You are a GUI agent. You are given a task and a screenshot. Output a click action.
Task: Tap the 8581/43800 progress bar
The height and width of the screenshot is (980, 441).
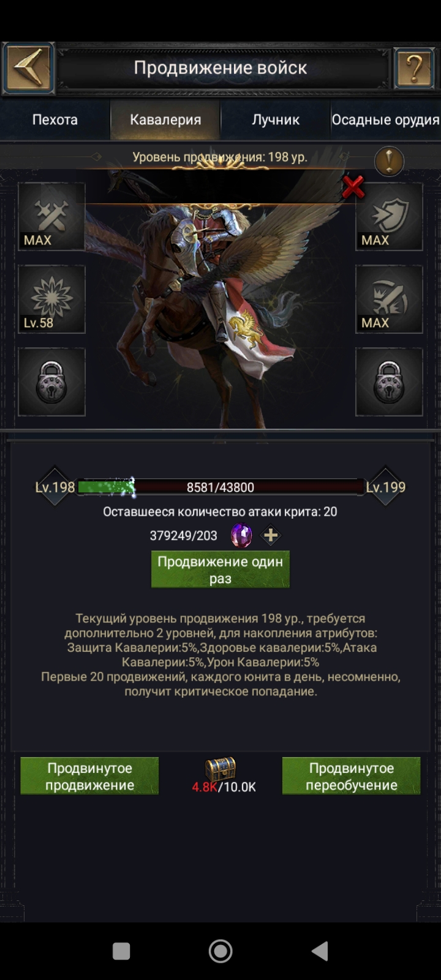tap(221, 488)
